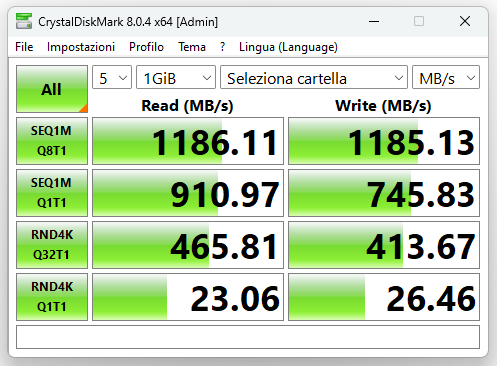Image resolution: width=497 pixels, height=366 pixels.
Task: Open the Profilo menu
Action: click(146, 47)
